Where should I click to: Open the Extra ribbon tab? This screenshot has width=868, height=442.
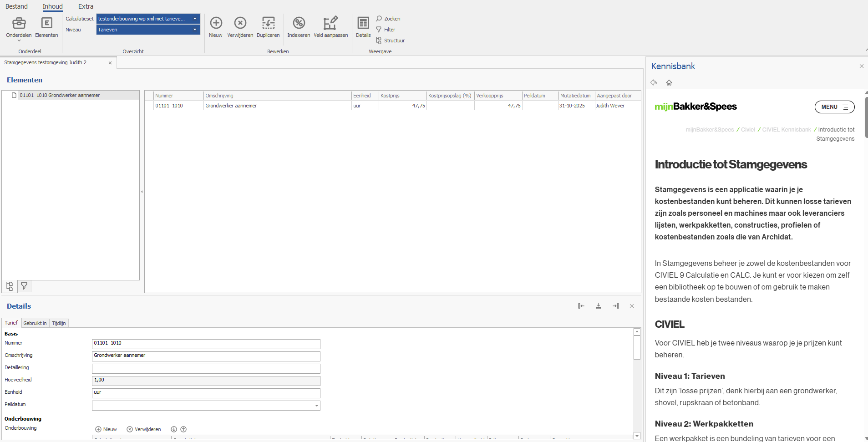86,6
